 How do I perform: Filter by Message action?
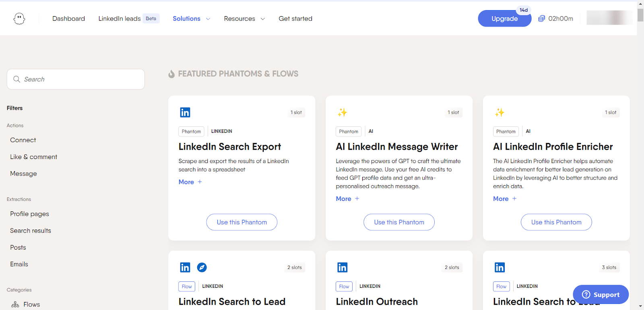[x=23, y=174]
